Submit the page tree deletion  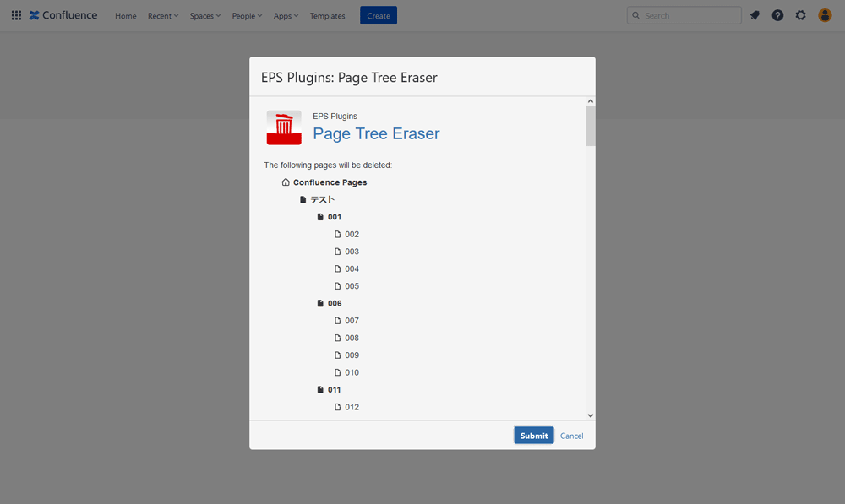(533, 436)
